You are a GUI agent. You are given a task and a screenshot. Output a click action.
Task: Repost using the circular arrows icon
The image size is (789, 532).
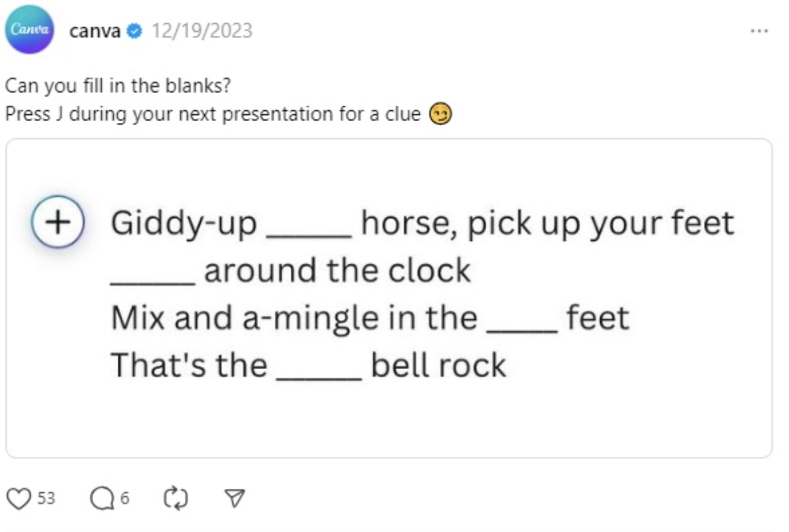click(176, 498)
